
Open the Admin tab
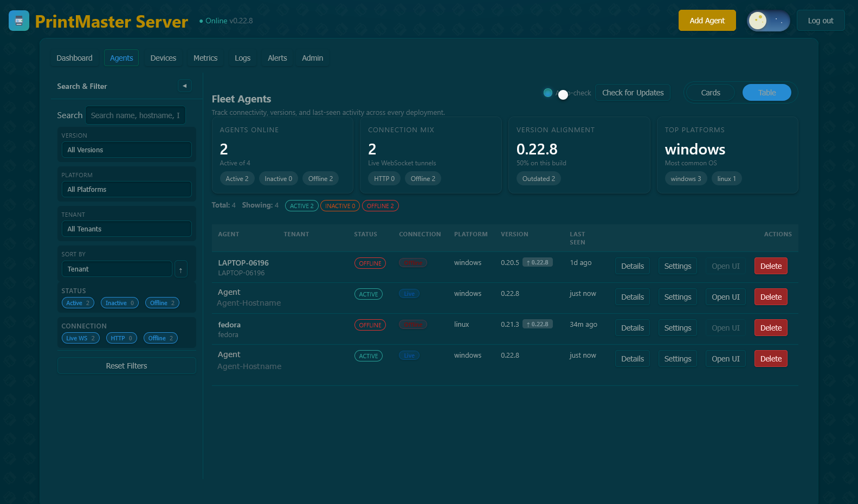(x=312, y=58)
